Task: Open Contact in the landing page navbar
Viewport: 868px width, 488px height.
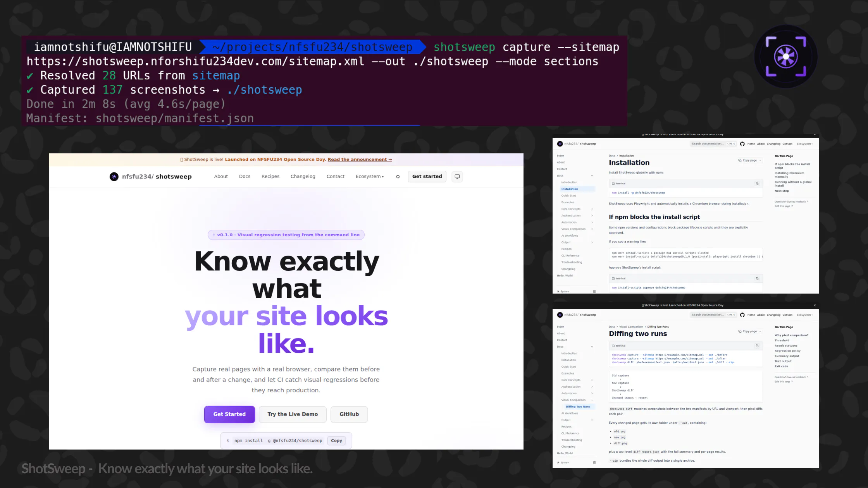Action: tap(336, 177)
